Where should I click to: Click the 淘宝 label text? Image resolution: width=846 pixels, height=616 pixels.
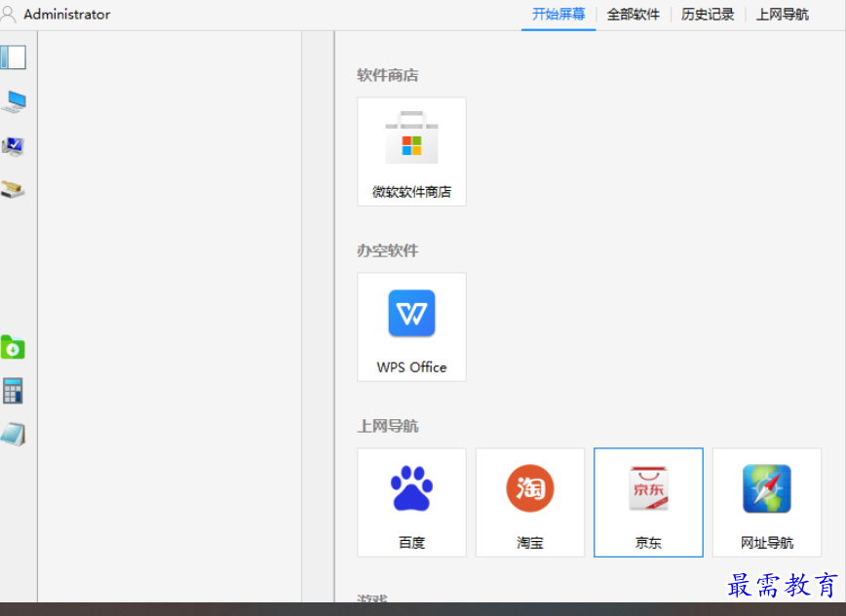[x=530, y=543]
